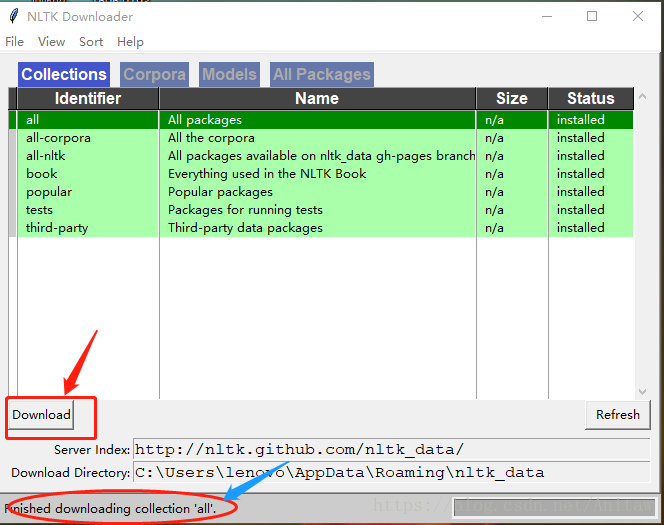This screenshot has width=664, height=525.
Task: Click the scroll down arrow of list
Action: [x=642, y=392]
